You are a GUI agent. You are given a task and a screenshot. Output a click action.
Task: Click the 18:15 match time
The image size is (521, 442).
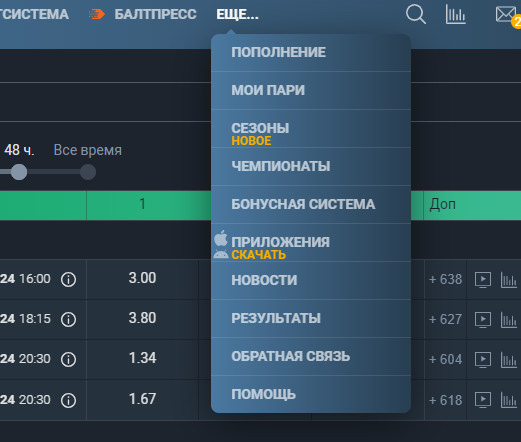pyautogui.click(x=35, y=319)
